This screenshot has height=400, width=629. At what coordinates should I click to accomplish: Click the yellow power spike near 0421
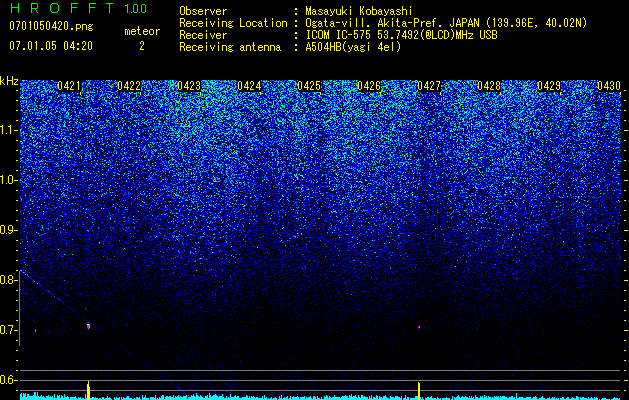tap(89, 390)
